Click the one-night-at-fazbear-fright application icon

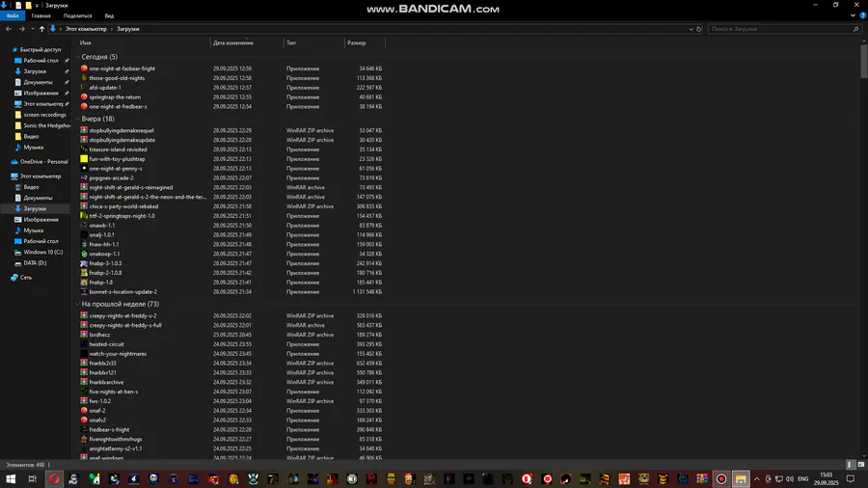(84, 68)
